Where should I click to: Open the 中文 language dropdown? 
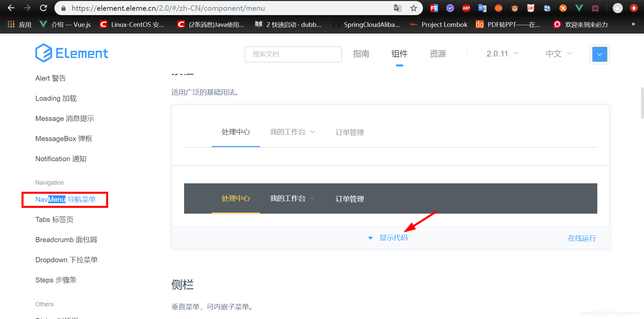click(558, 53)
